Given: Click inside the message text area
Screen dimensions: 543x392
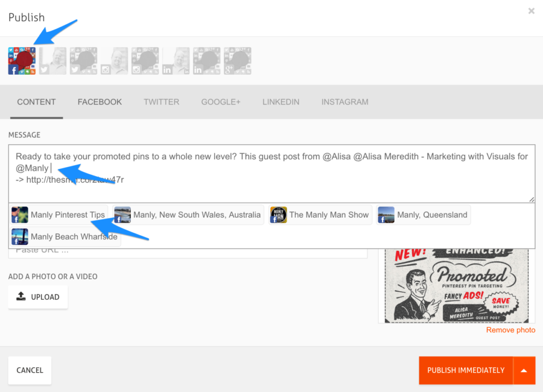Looking at the screenshot, I should (x=272, y=174).
